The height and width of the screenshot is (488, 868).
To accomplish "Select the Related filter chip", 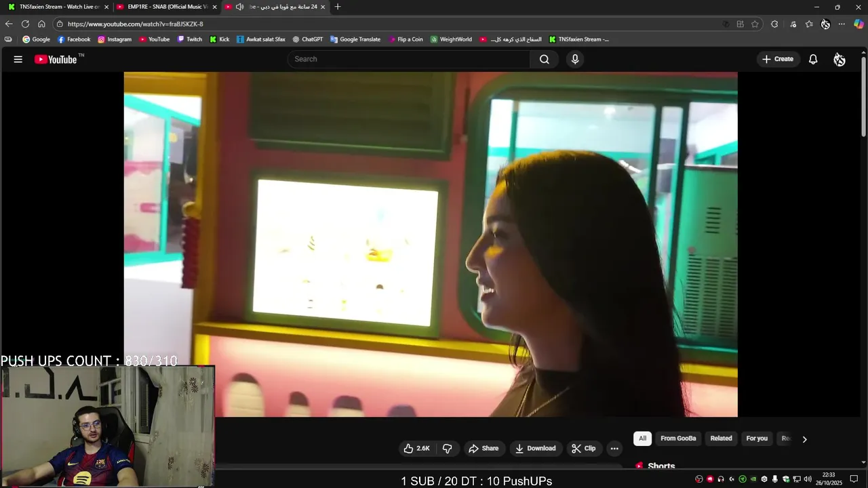I will [721, 439].
